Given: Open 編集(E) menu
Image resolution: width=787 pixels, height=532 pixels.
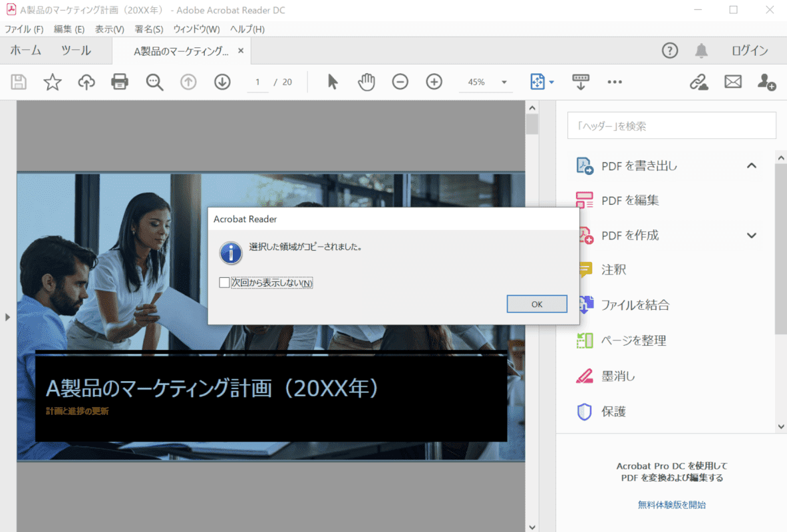Looking at the screenshot, I should 69,29.
